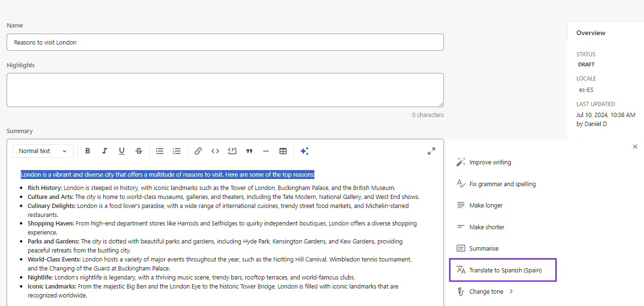Click the Overview heading
This screenshot has width=644, height=306.
591,33
